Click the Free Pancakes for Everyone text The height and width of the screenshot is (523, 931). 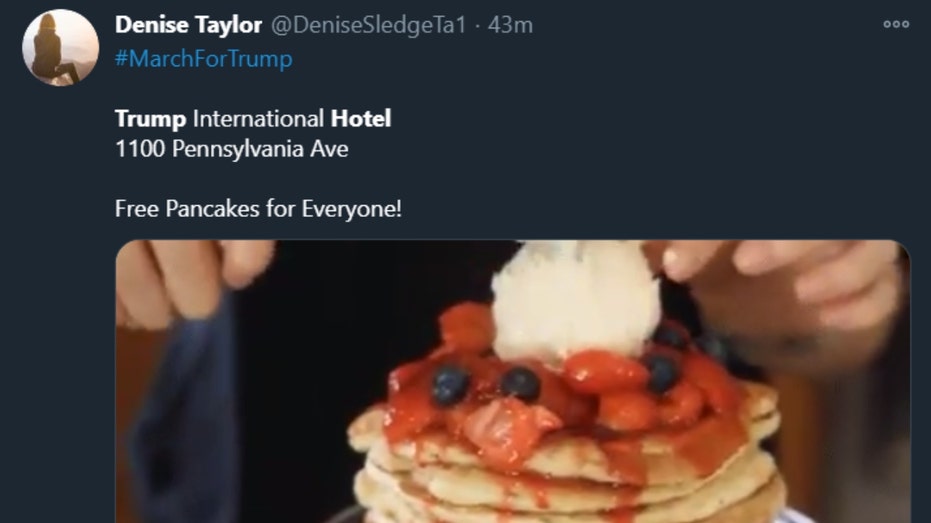click(x=258, y=209)
